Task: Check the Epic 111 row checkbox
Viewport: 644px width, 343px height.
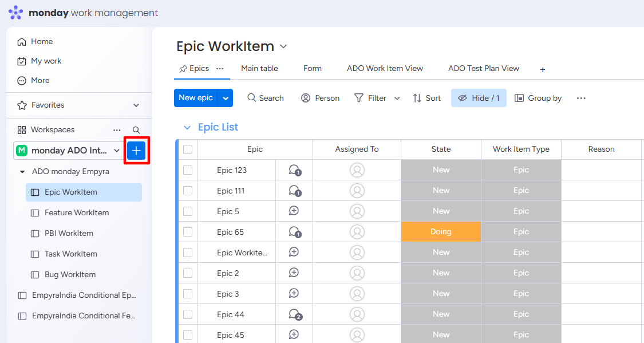Action: tap(188, 191)
